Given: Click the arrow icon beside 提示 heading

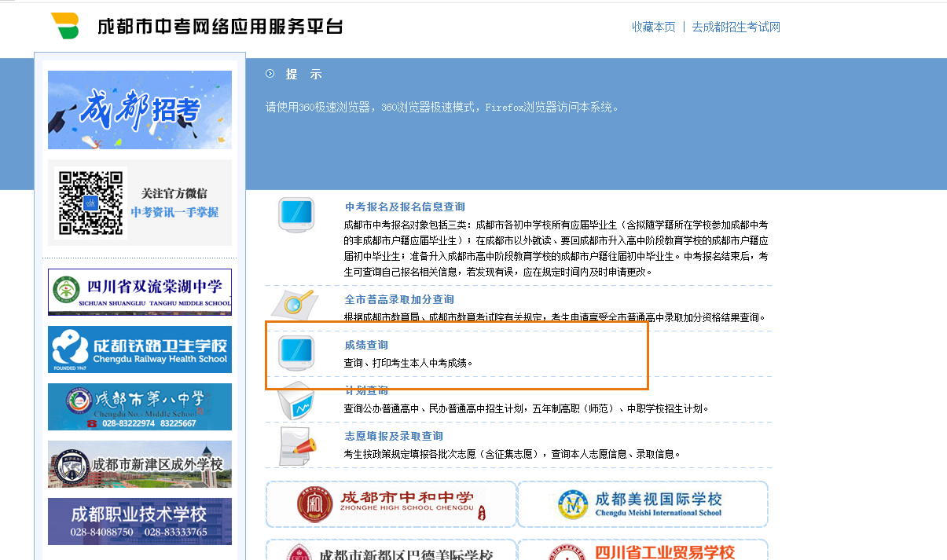Looking at the screenshot, I should tap(270, 74).
